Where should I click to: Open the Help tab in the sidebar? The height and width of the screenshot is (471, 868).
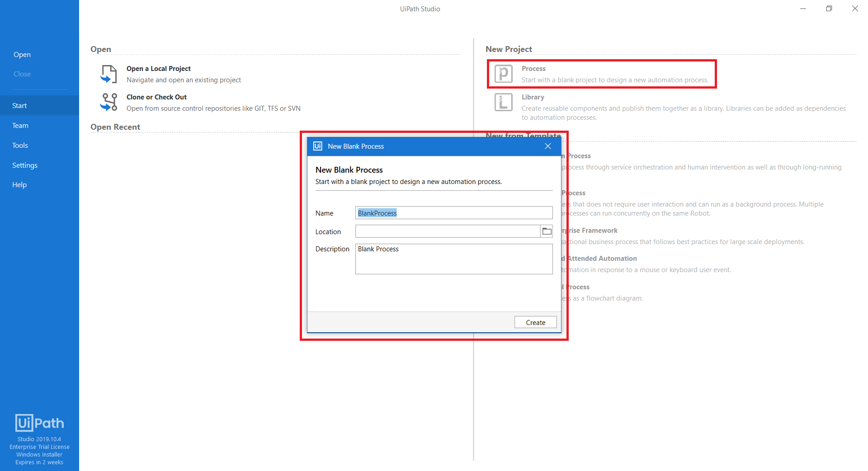pos(39,184)
